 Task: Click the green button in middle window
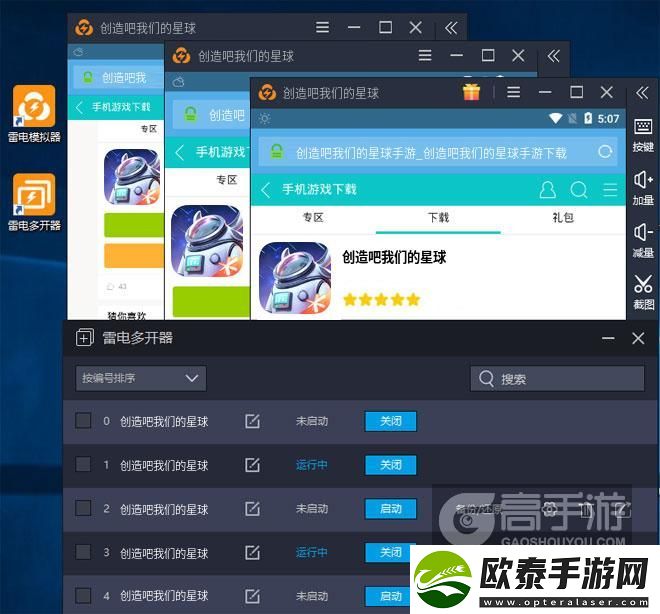click(211, 301)
